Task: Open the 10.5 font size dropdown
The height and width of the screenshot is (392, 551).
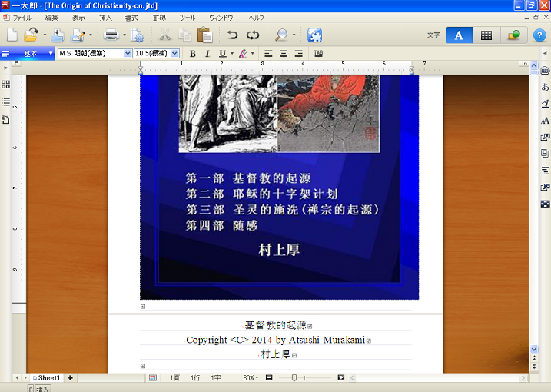Action: click(x=175, y=54)
